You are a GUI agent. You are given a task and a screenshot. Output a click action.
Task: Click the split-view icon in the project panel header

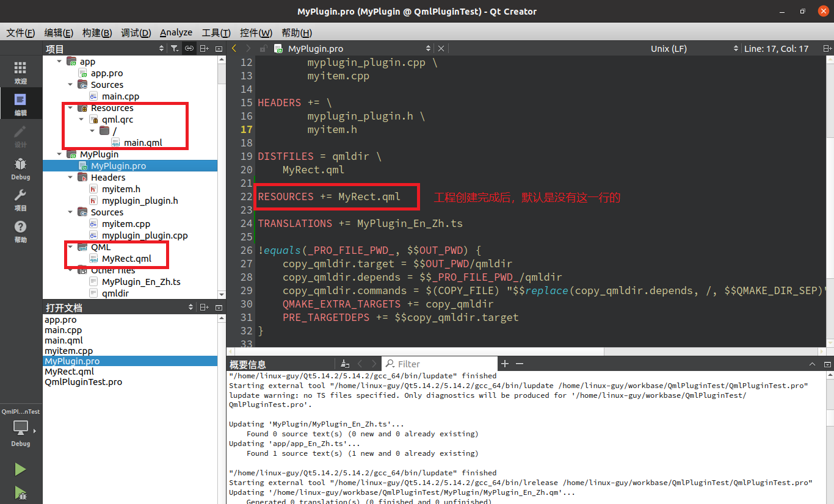[204, 48]
